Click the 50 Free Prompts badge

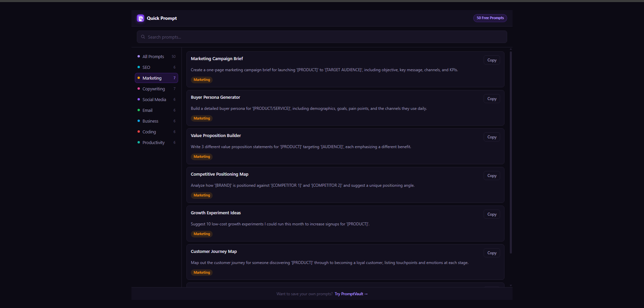click(x=490, y=18)
